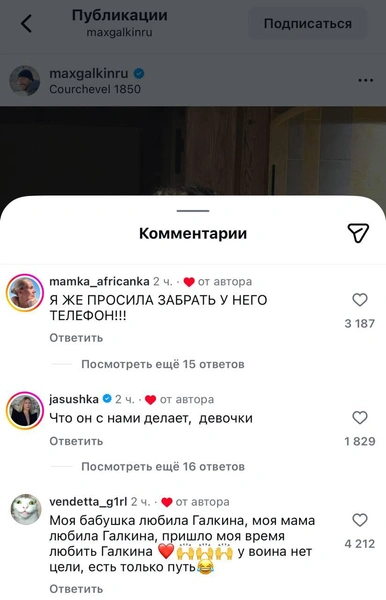The height and width of the screenshot is (600, 386).
Task: Go back using the left arrow
Action: (26, 24)
